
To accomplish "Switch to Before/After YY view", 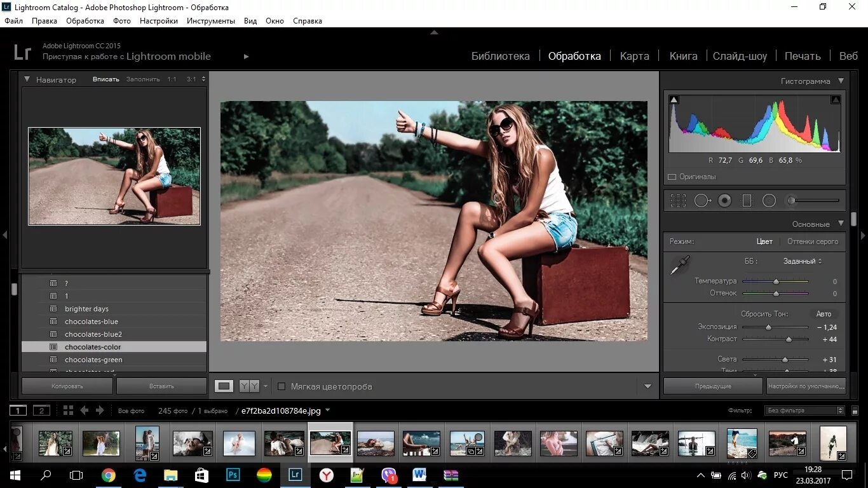I will [249, 386].
